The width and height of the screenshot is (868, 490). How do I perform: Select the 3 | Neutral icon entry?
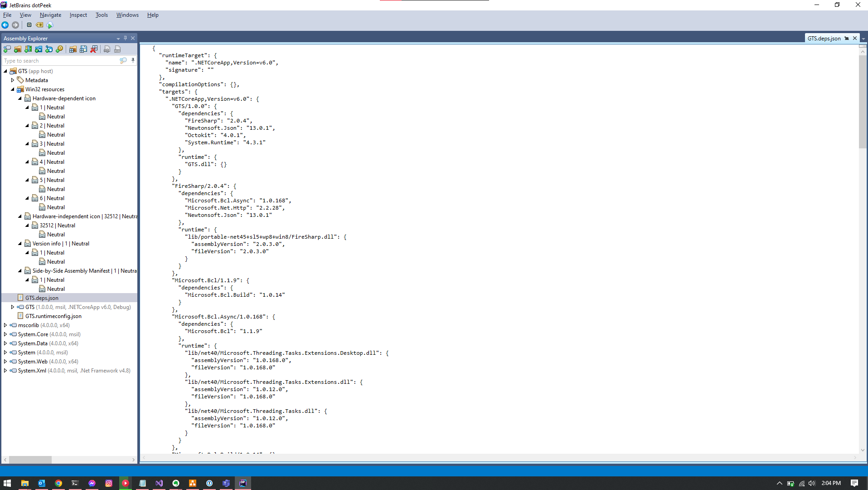[x=52, y=144]
